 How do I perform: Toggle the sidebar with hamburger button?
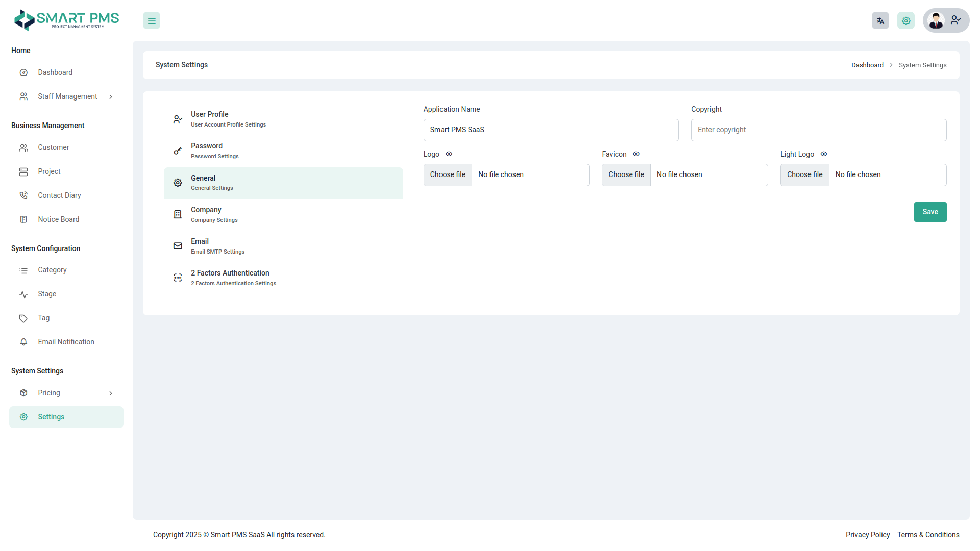(x=151, y=20)
